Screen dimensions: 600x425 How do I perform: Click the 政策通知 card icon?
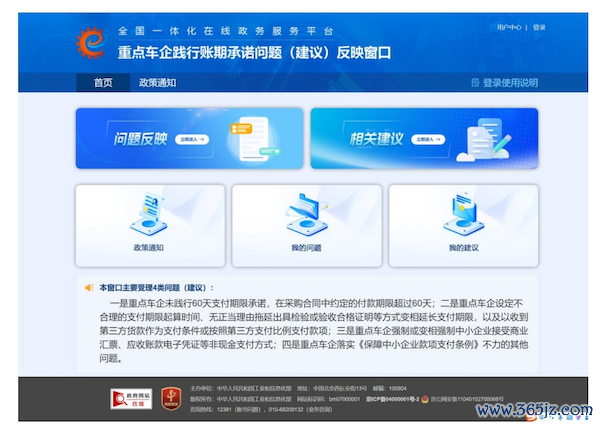click(149, 214)
